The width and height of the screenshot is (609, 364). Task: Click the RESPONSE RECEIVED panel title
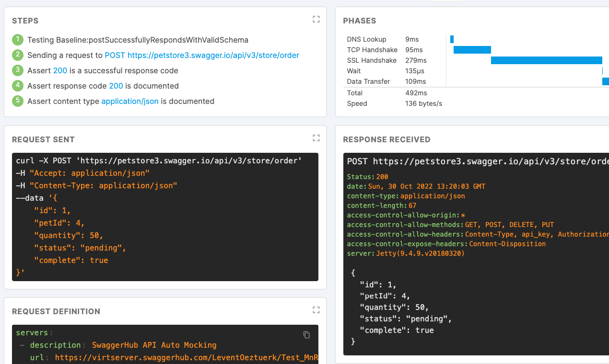[x=386, y=139]
